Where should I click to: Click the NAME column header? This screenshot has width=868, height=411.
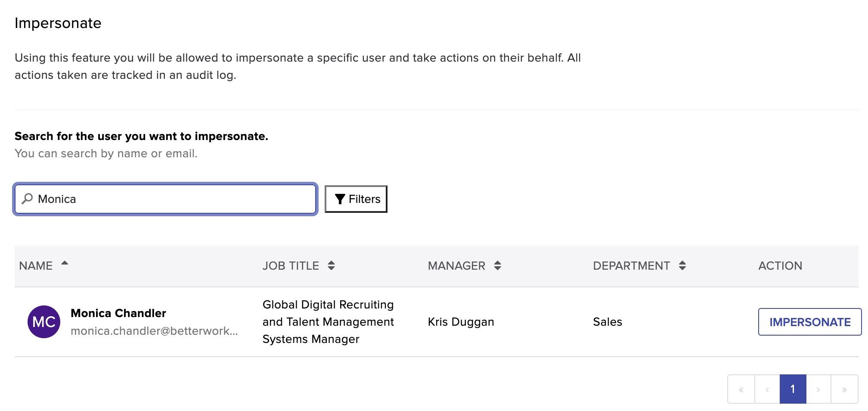[36, 266]
